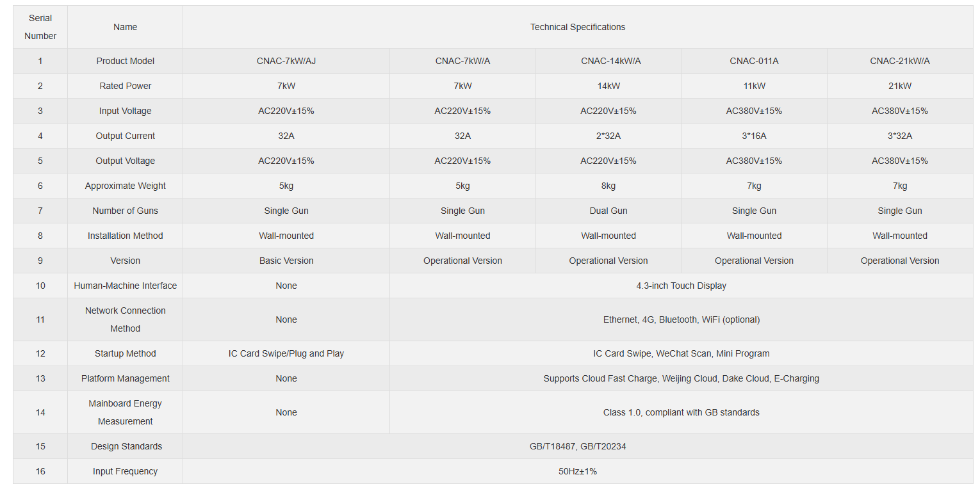980x484 pixels.
Task: Click the Platform Management row label
Action: tap(126, 378)
